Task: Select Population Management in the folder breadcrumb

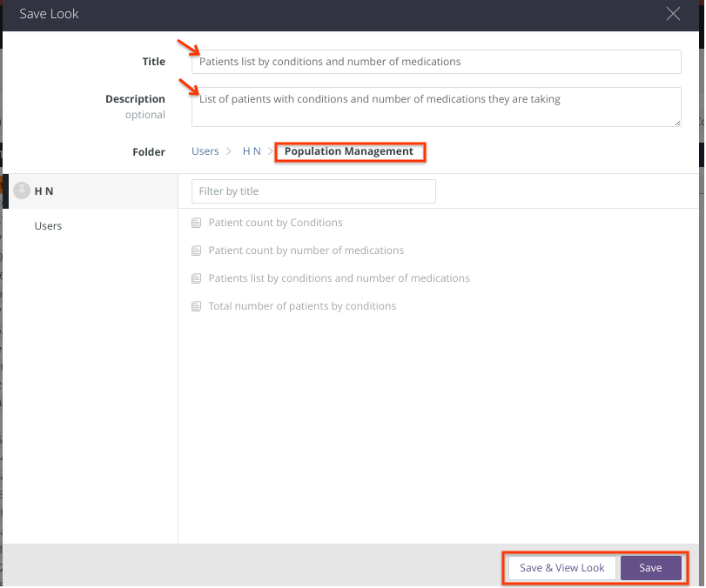Action: (349, 151)
